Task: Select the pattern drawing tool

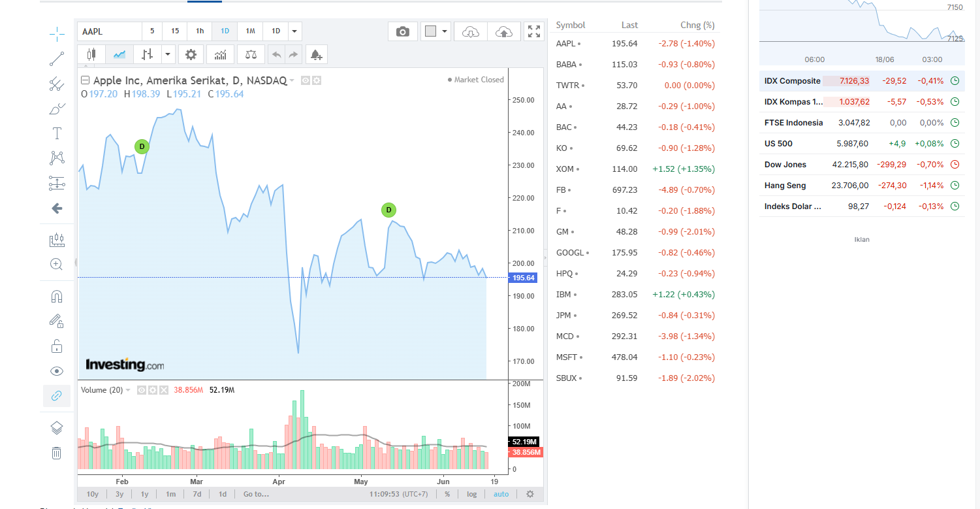Action: point(57,158)
